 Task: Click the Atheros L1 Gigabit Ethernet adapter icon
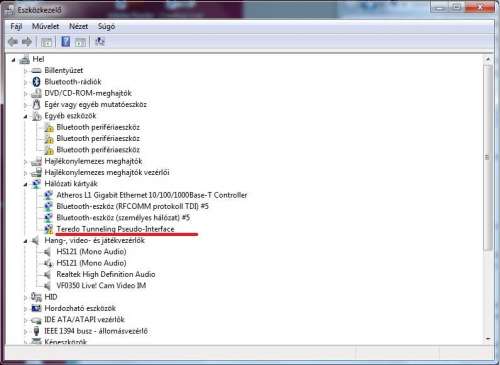[x=49, y=195]
